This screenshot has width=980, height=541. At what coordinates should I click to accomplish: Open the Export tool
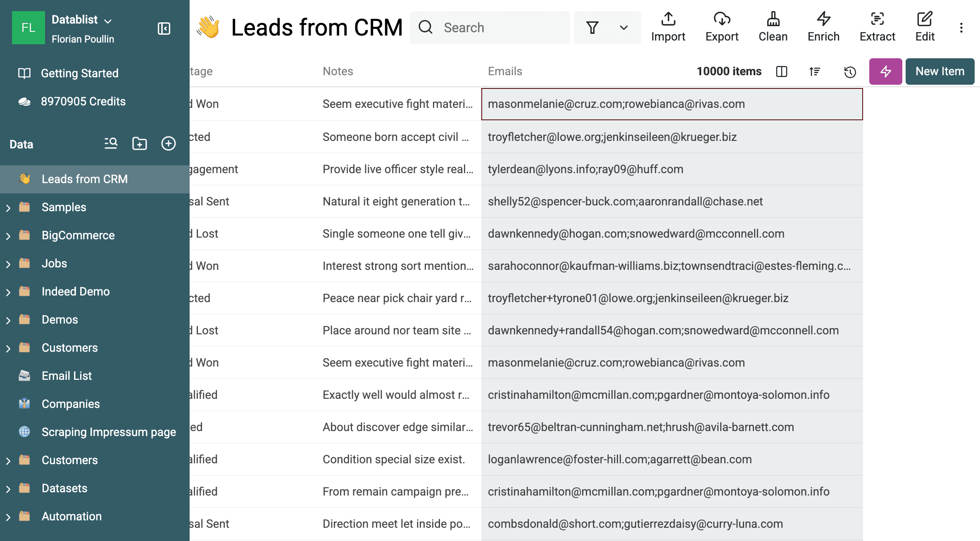point(722,27)
